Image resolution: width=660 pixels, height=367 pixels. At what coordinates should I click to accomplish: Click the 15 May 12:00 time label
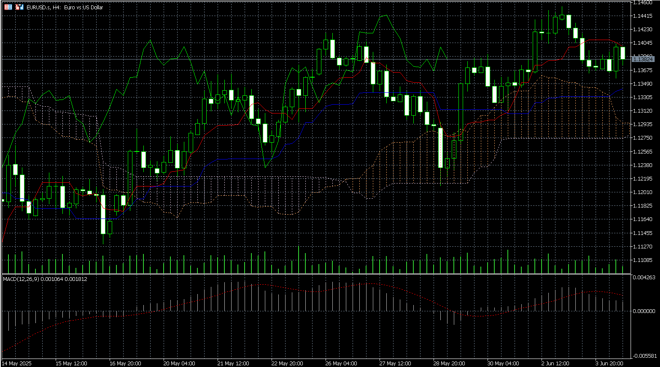coord(72,363)
